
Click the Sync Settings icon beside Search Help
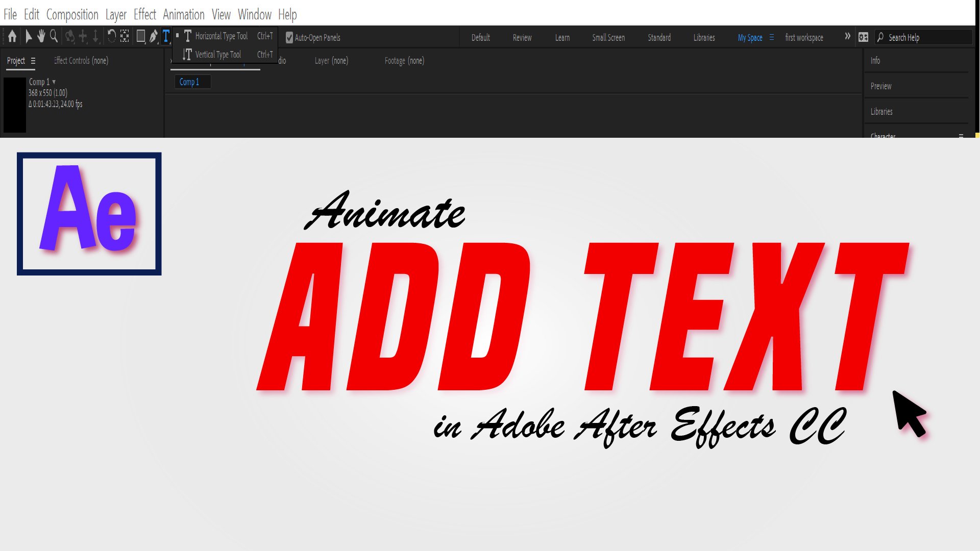click(x=863, y=37)
